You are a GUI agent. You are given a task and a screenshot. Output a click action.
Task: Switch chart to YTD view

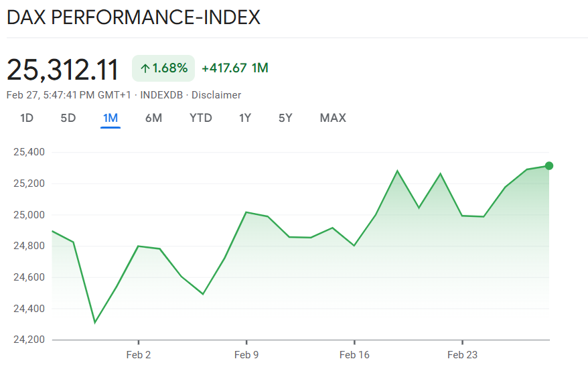coord(200,118)
